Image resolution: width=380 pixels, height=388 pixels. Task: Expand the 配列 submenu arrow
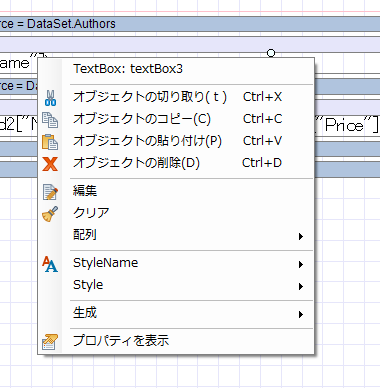click(301, 236)
